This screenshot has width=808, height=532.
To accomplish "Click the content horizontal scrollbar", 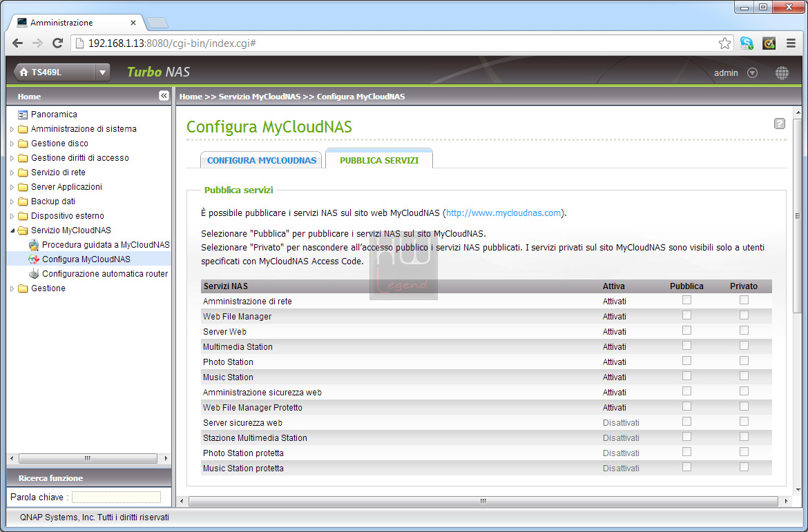I will 483,500.
